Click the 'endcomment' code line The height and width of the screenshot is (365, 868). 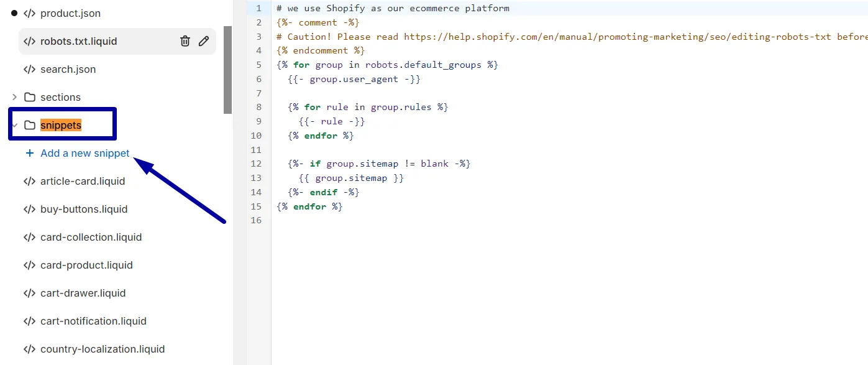tap(321, 50)
